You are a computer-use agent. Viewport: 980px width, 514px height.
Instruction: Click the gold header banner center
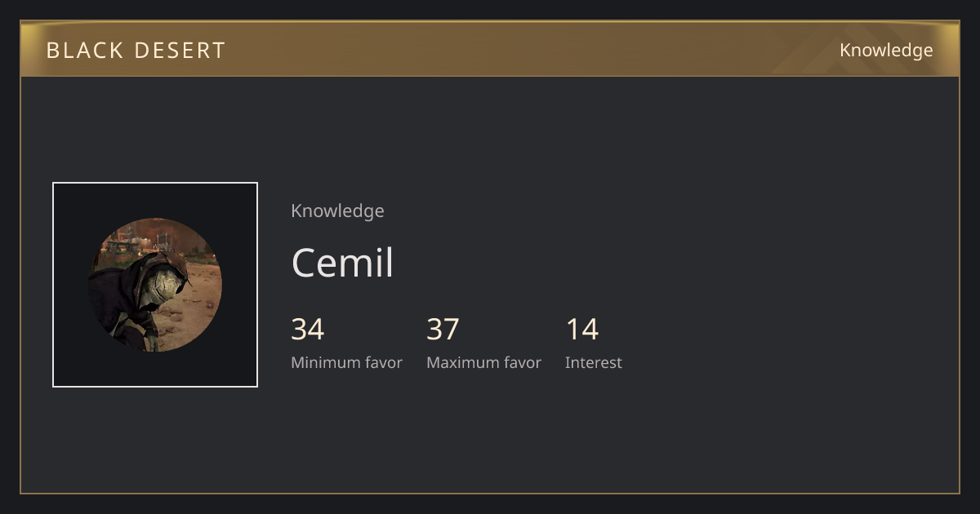coord(490,49)
